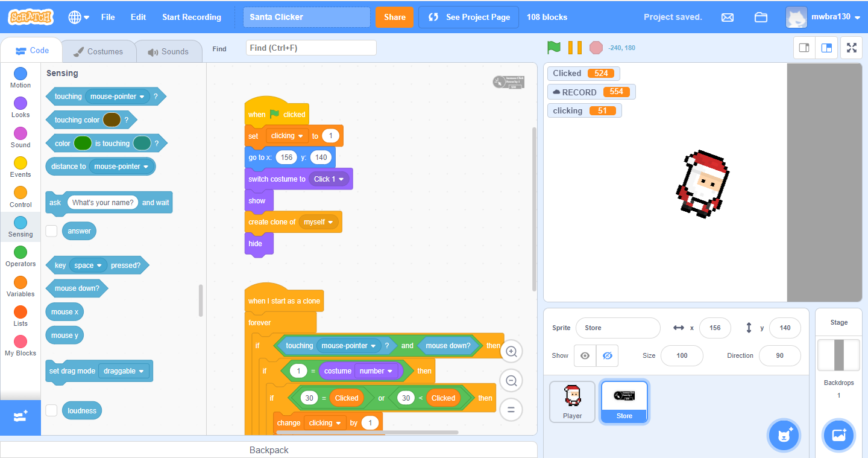Open the draggable drag mode dropdown
The width and height of the screenshot is (868, 458).
coord(124,371)
